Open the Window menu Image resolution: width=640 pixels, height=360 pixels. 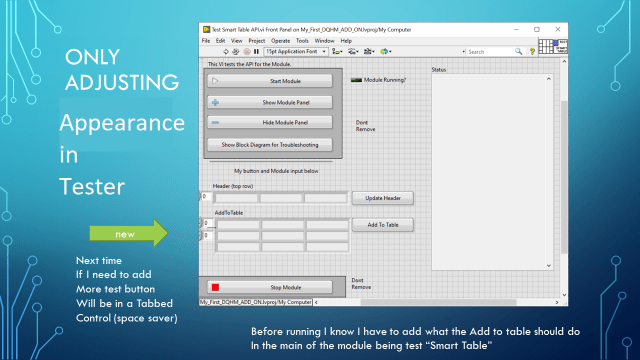(324, 41)
